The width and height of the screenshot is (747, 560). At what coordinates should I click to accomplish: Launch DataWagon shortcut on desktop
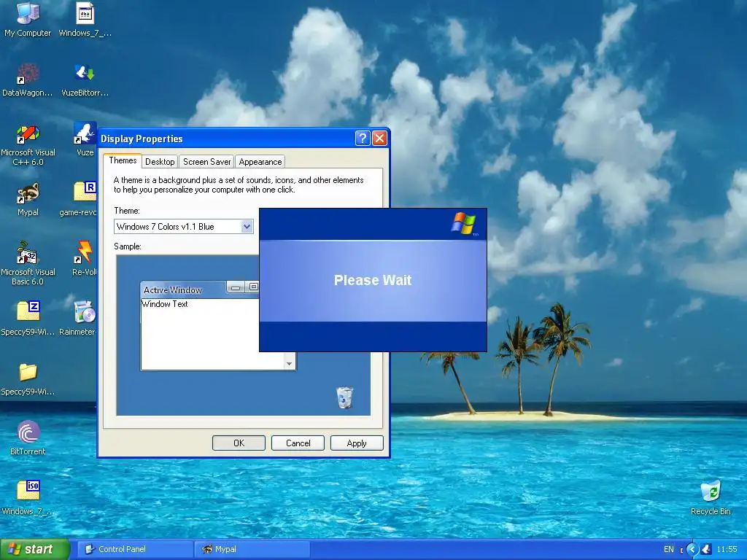28,79
